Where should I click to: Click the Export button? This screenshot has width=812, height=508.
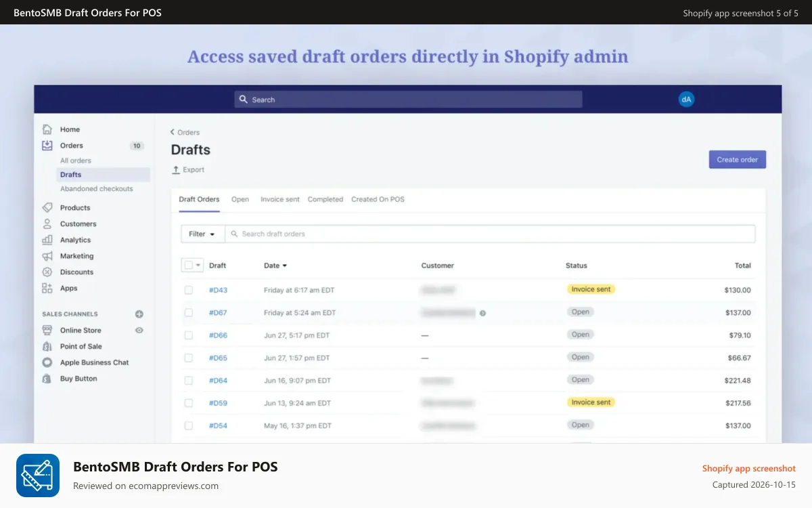tap(188, 170)
